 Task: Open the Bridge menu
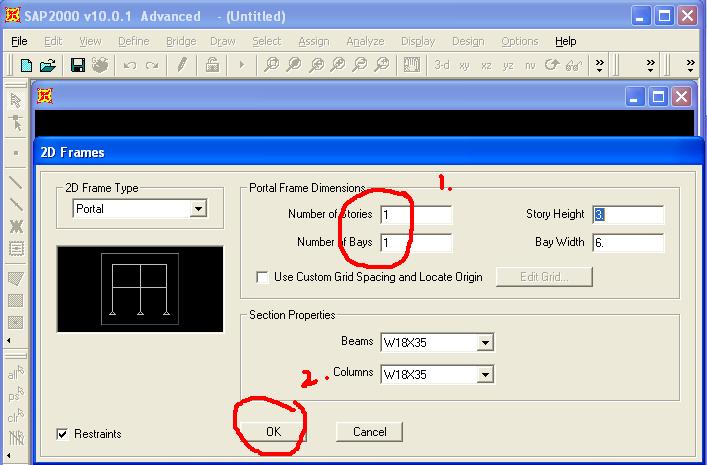pyautogui.click(x=181, y=41)
